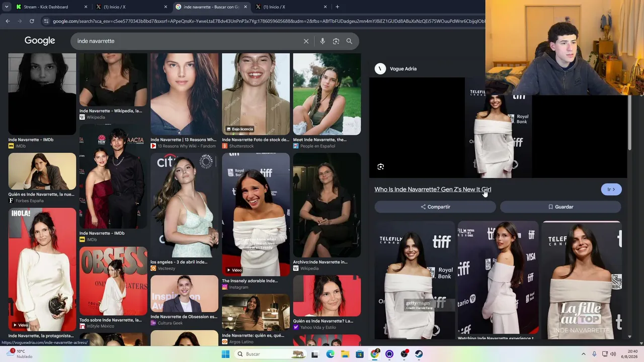Open the Yahoo Vida y Estilo thumbnail
Viewport: 644px width, 362px height.
327,296
